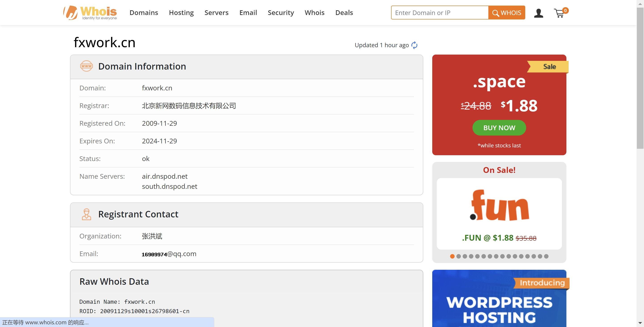Screen dimensions: 644x327
Task: Click the .space price $1.88
Action: pos(519,106)
